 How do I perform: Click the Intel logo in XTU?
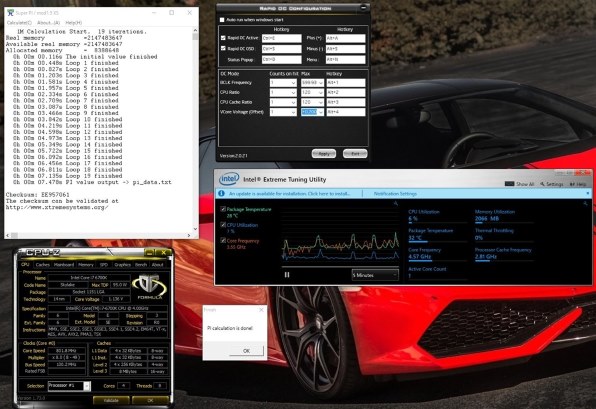(229, 179)
